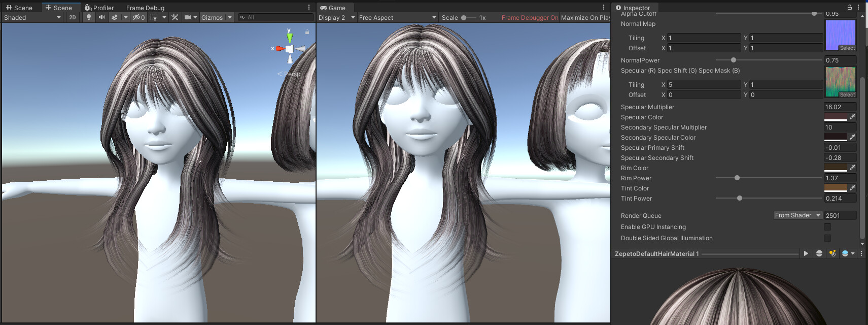Expand the preview skybox dropdown arrow

tap(853, 253)
